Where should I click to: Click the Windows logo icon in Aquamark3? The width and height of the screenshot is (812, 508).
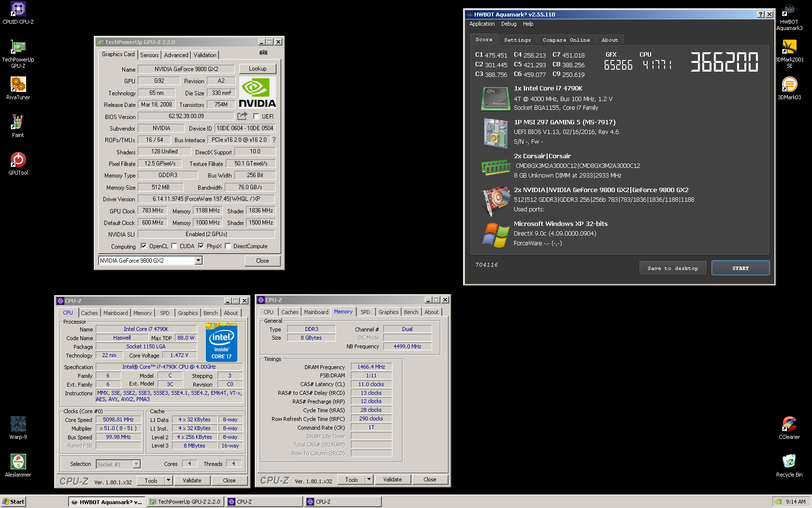coord(496,235)
